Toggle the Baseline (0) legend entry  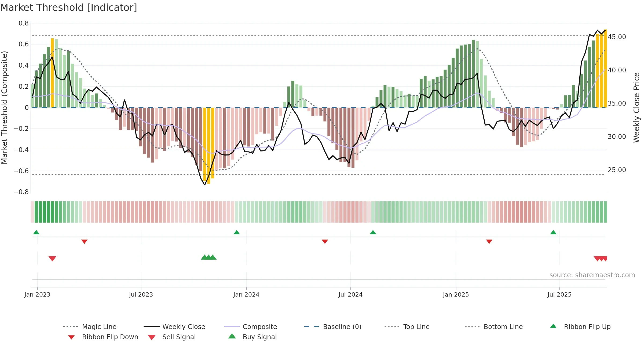point(333,327)
